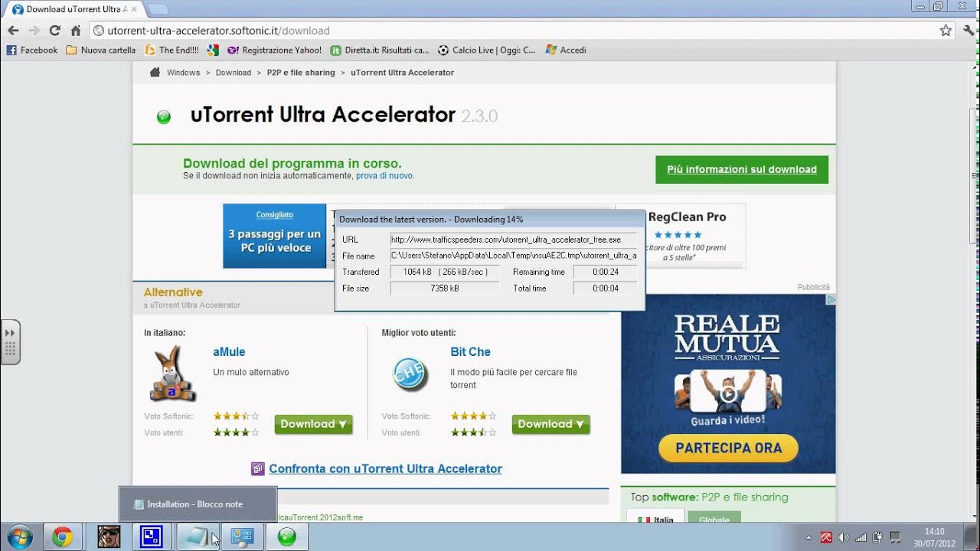Click the aMule Download dropdown button
The image size is (980, 551).
point(314,424)
